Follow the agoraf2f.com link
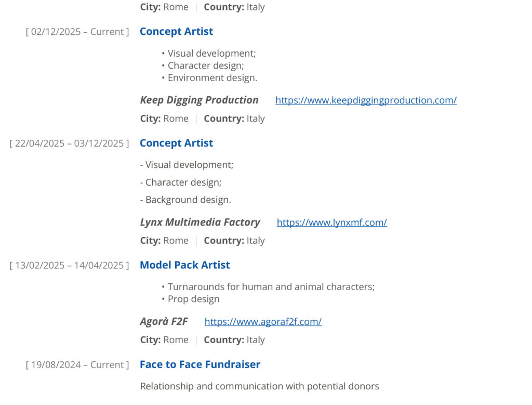The image size is (532, 405). click(x=263, y=322)
